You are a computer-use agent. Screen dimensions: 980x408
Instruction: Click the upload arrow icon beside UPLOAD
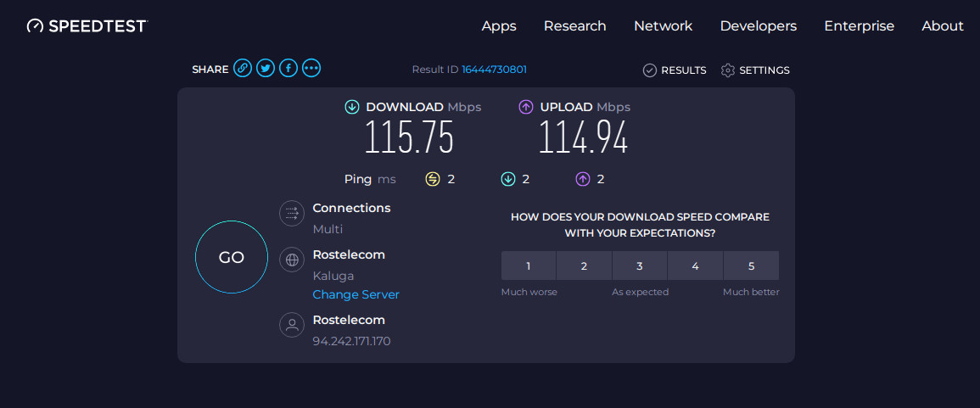point(526,107)
